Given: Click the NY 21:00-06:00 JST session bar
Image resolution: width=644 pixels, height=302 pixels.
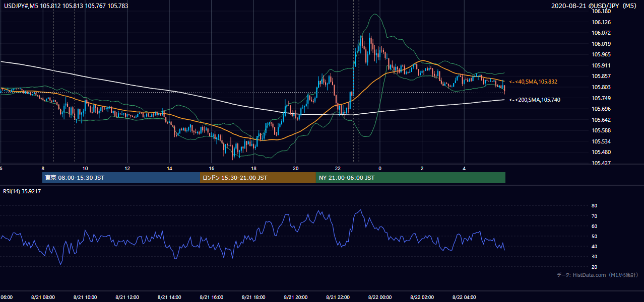Looking at the screenshot, I should (x=411, y=178).
